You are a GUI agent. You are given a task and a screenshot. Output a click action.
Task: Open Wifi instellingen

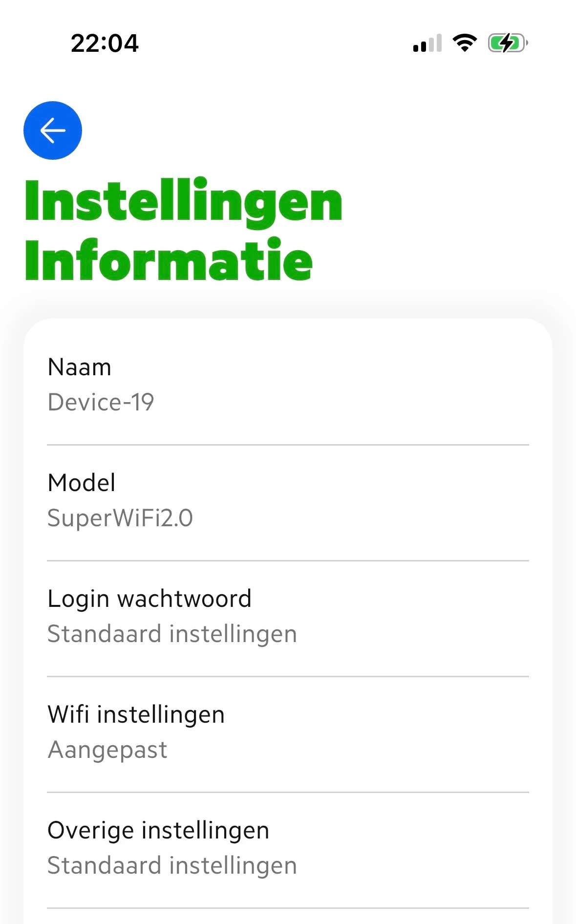[288, 732]
